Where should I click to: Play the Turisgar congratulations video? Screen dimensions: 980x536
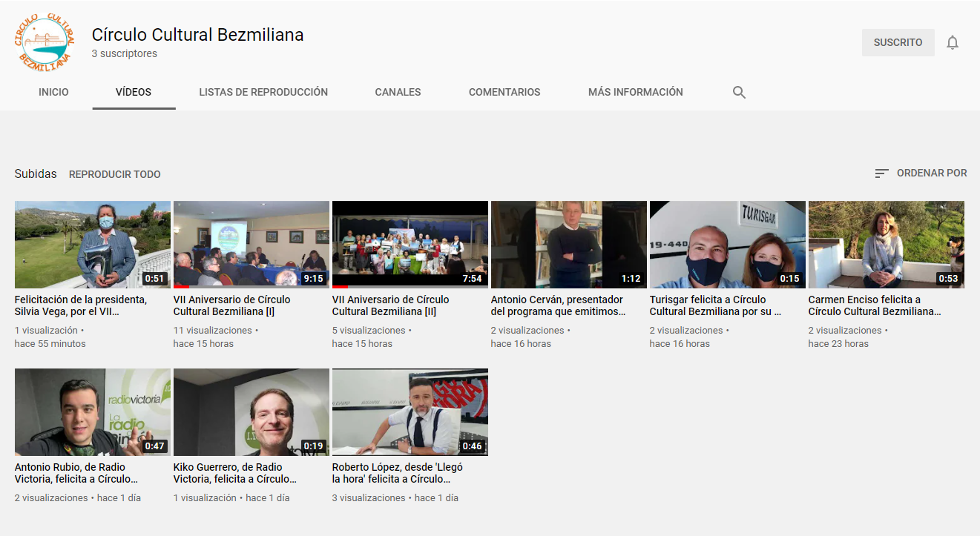click(x=727, y=245)
